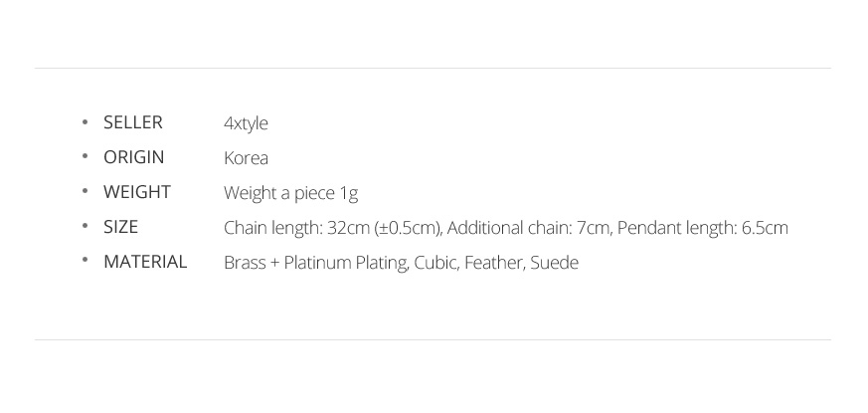Image resolution: width=868 pixels, height=413 pixels.
Task: Click the ORIGIN label
Action: (x=134, y=157)
